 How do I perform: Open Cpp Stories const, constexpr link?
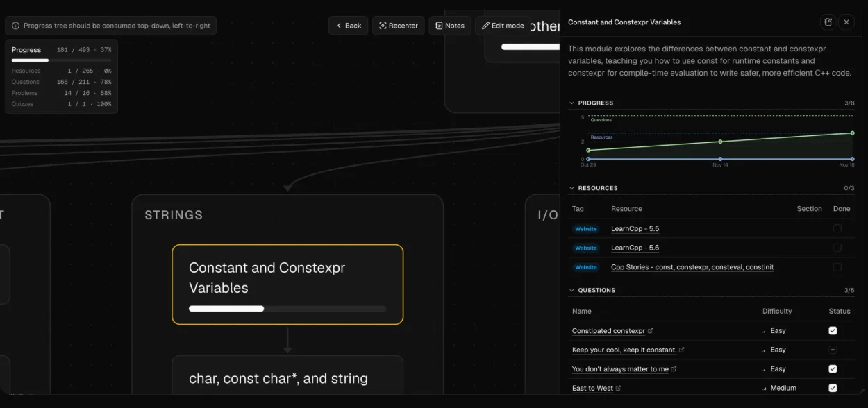[x=692, y=267]
